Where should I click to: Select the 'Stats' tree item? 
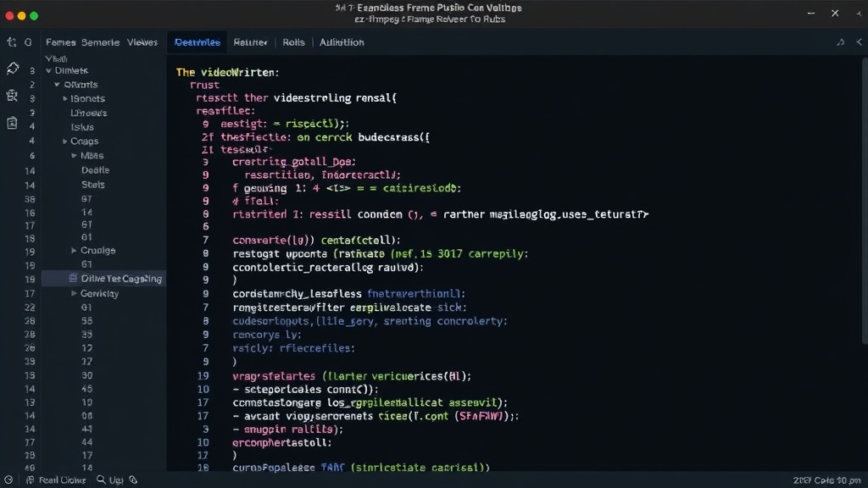coord(93,185)
